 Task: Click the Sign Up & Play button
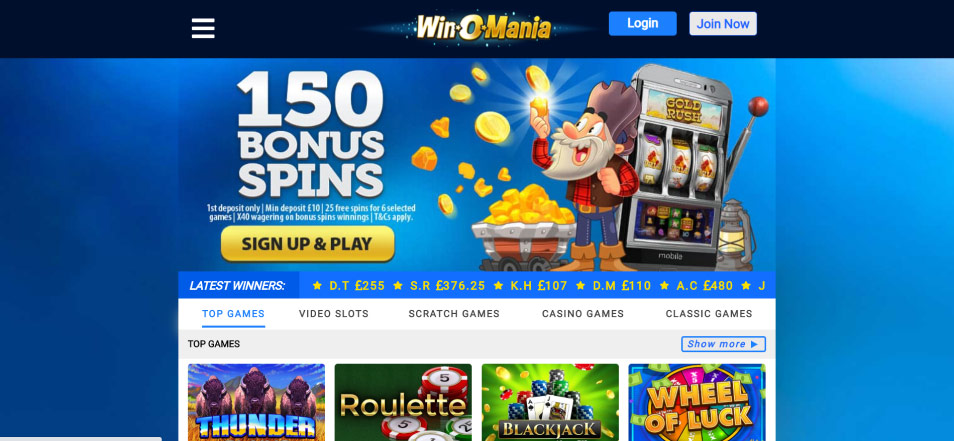307,244
